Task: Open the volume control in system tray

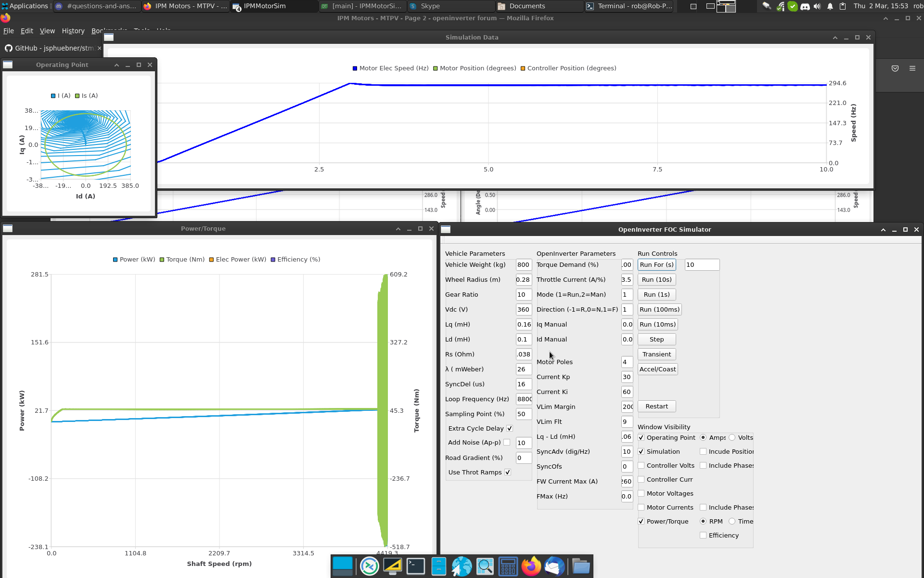Action: [x=817, y=6]
